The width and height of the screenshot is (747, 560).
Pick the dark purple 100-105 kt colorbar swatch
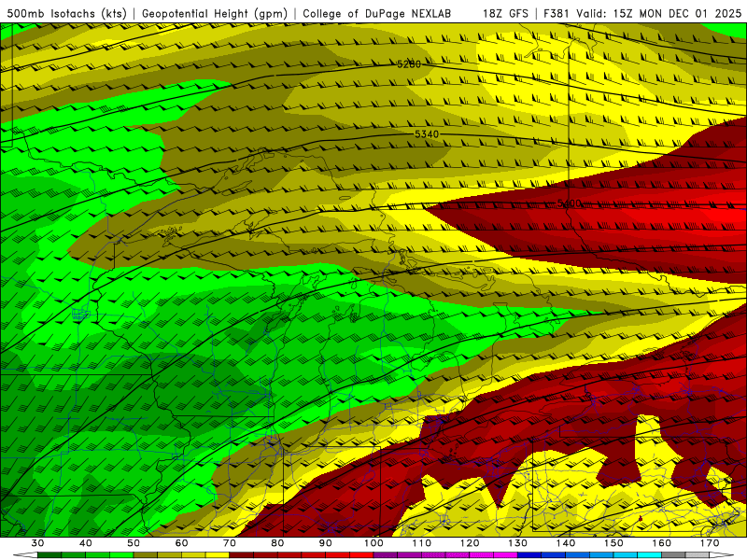pyautogui.click(x=386, y=555)
